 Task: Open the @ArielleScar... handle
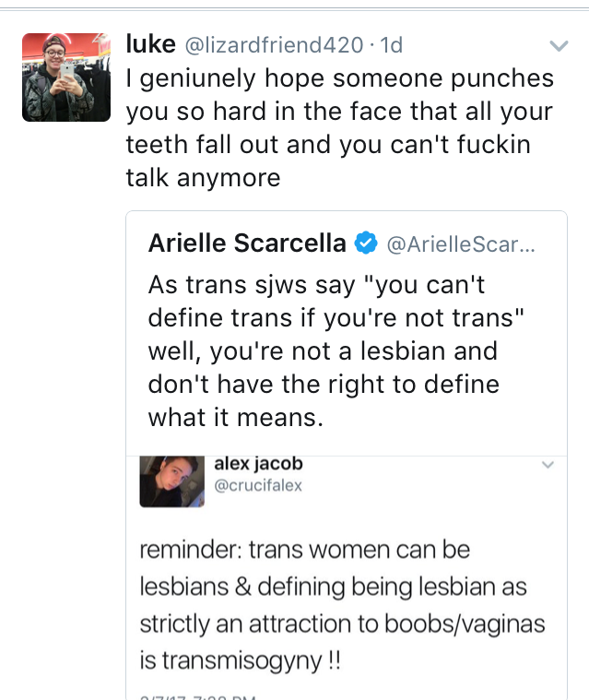click(x=458, y=243)
